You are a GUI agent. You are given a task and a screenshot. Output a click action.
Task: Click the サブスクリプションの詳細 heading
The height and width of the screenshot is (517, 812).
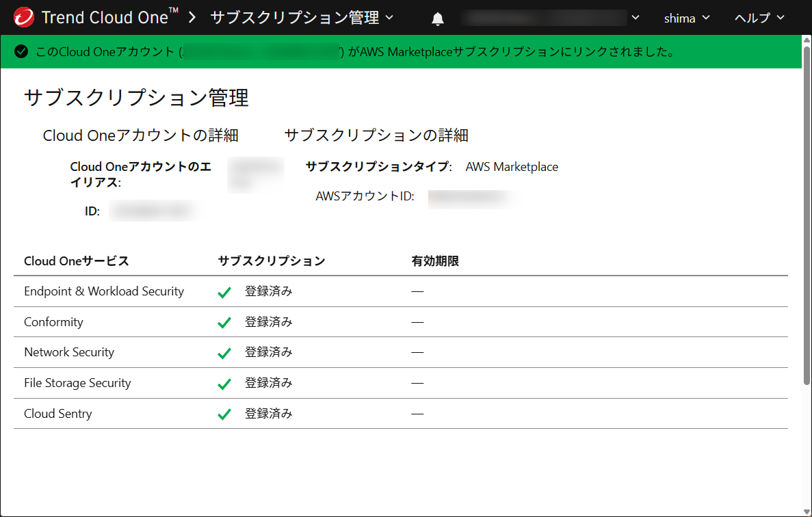376,135
